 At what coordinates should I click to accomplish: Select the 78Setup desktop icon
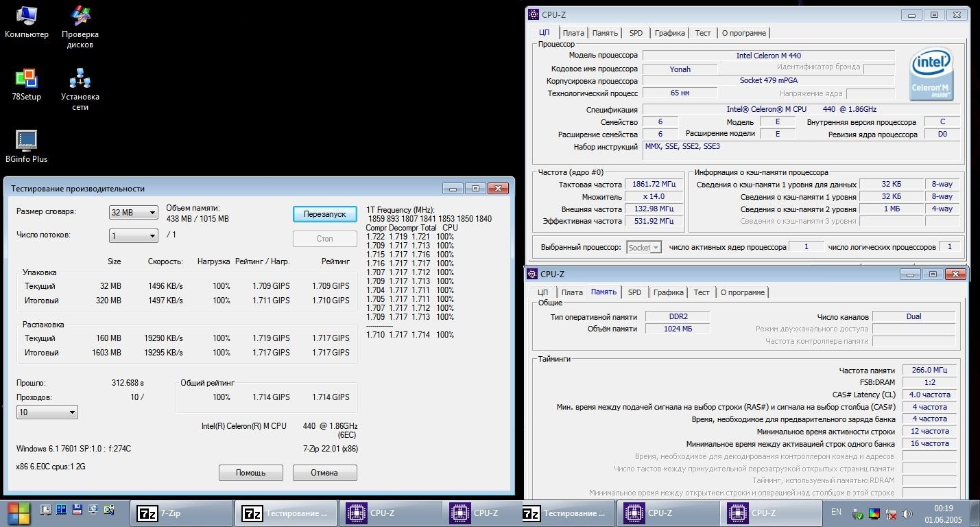[x=26, y=84]
